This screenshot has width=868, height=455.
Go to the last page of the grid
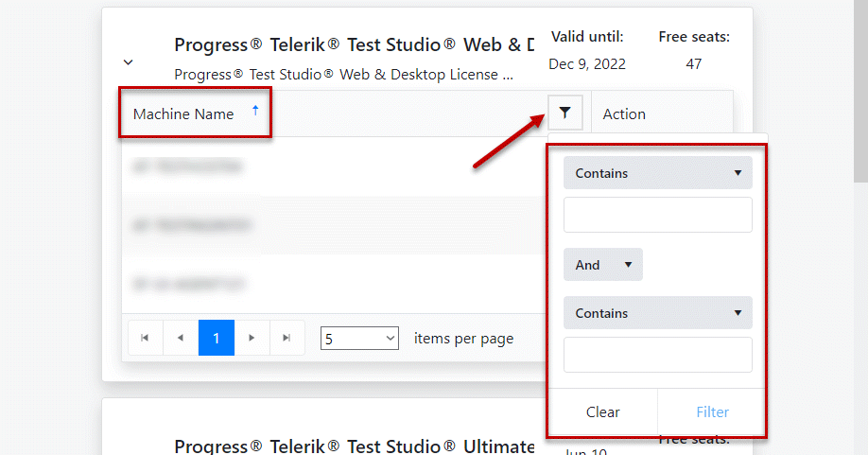tap(286, 338)
